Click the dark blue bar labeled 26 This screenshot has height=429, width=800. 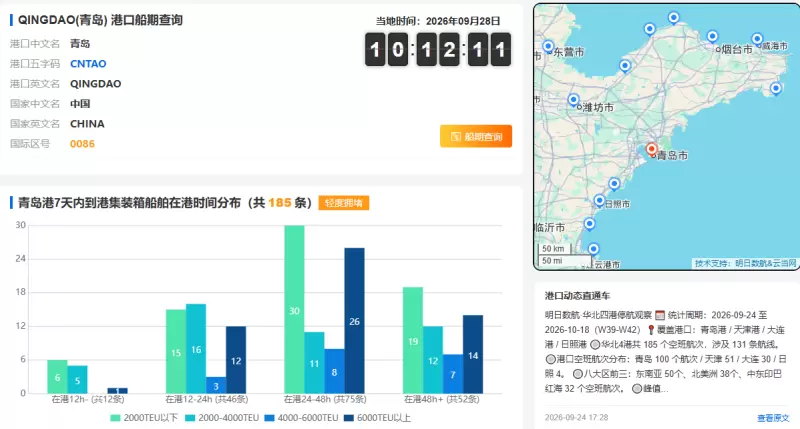pos(355,320)
